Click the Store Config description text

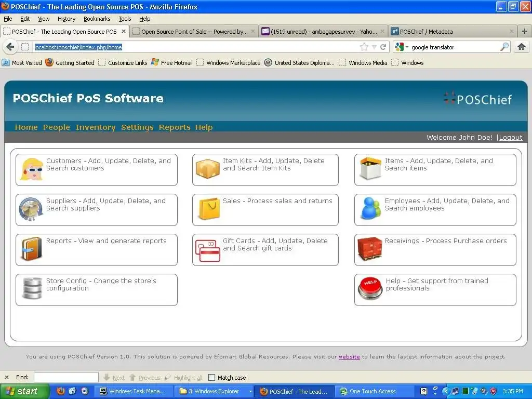[101, 284]
